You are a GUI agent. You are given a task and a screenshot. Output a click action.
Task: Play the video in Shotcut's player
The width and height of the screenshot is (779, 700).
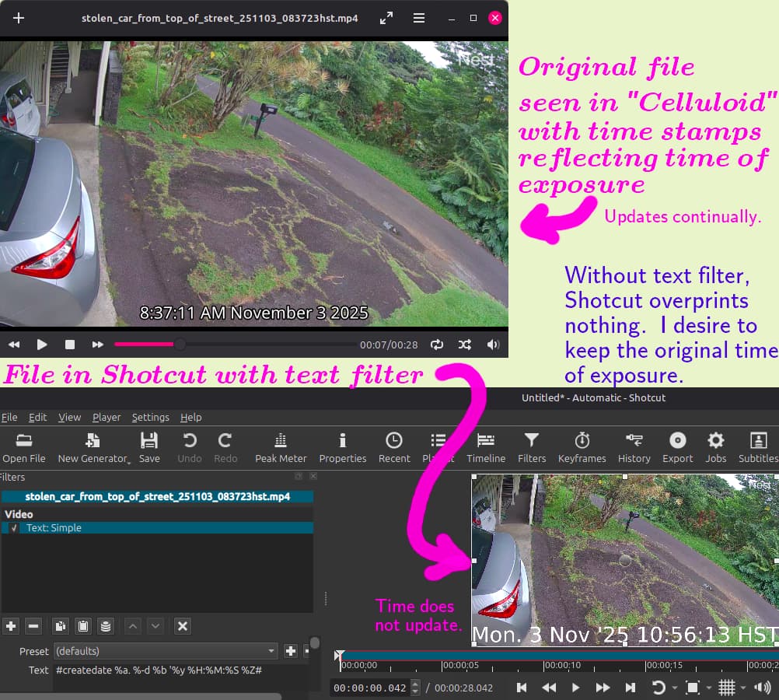coord(575,688)
